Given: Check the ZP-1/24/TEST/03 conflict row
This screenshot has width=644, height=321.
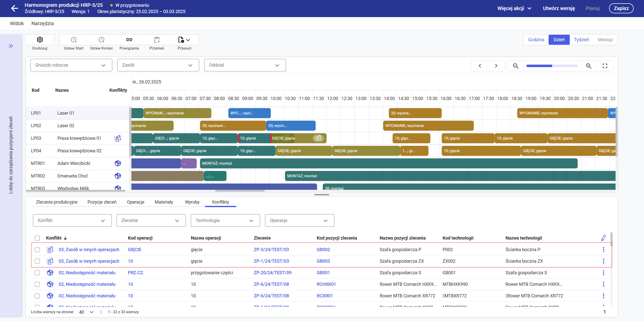Looking at the screenshot, I should [x=37, y=261].
